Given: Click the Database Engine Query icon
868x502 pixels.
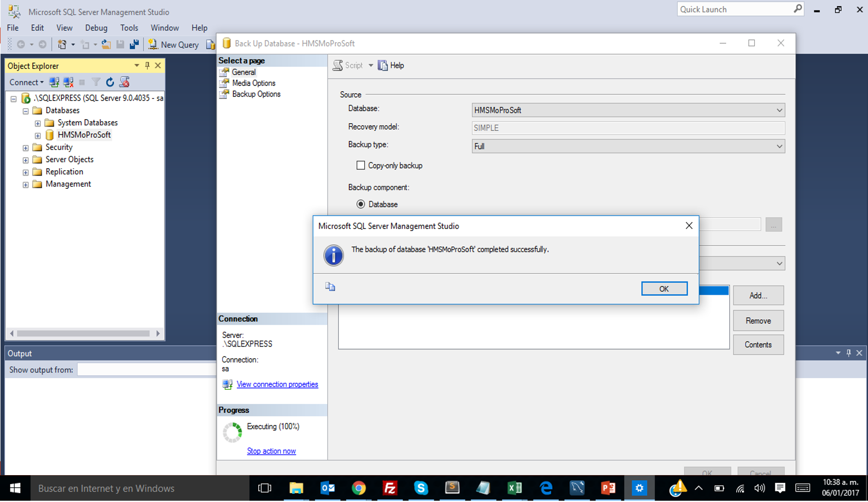Looking at the screenshot, I should [x=210, y=45].
